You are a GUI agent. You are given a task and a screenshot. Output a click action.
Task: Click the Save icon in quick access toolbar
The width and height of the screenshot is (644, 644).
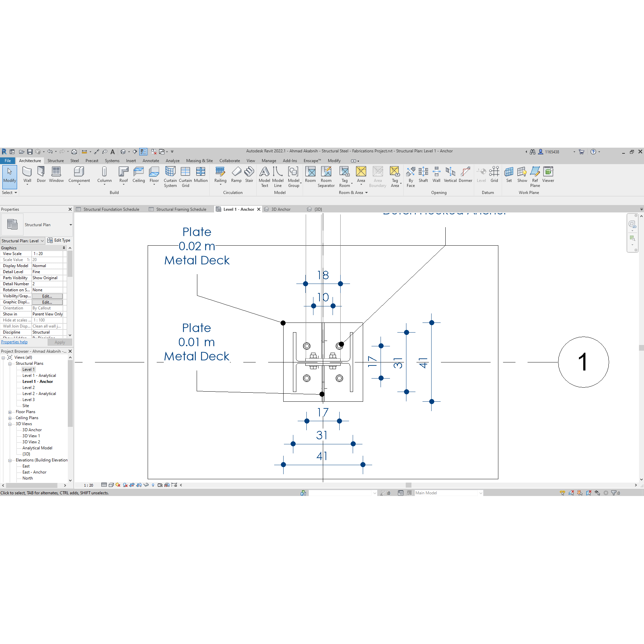30,152
